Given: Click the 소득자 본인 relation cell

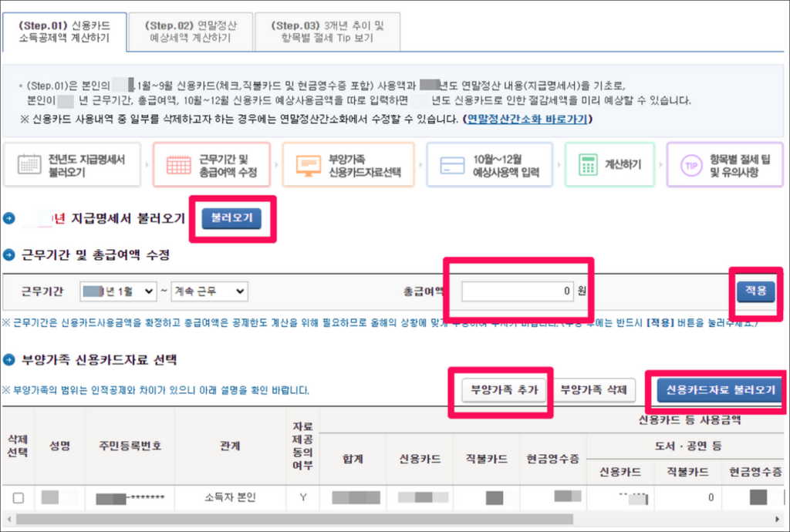Looking at the screenshot, I should tap(230, 498).
